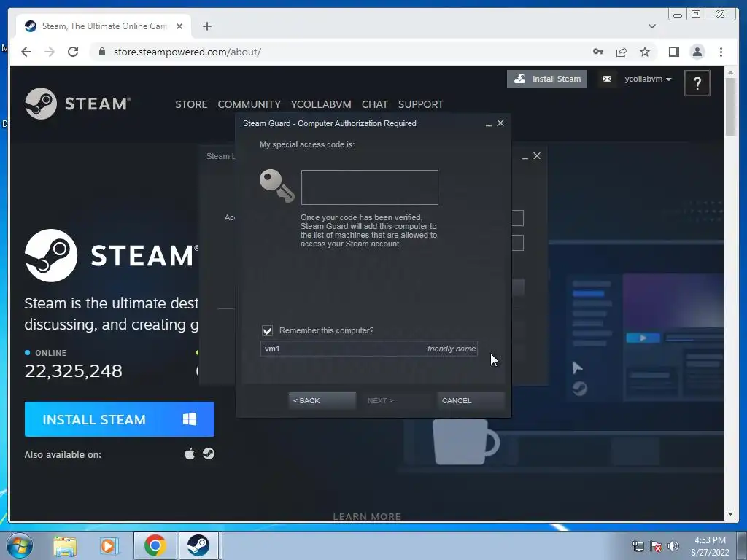Open the COMMUNITY menu
Viewport: 747px width, 560px height.
249,104
